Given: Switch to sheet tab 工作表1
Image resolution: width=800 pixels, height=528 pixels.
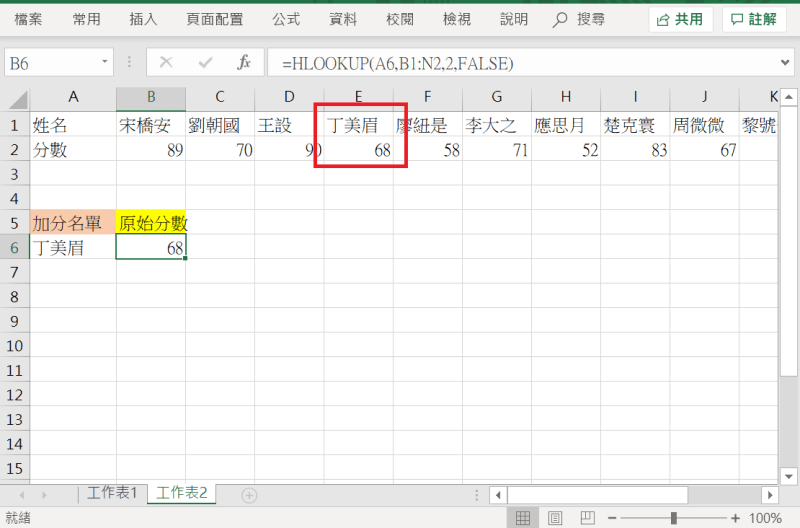Looking at the screenshot, I should tap(112, 493).
